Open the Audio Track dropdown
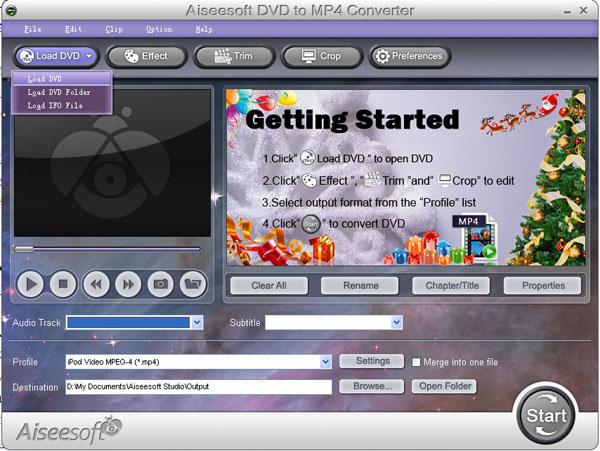600x451 pixels. tap(197, 322)
